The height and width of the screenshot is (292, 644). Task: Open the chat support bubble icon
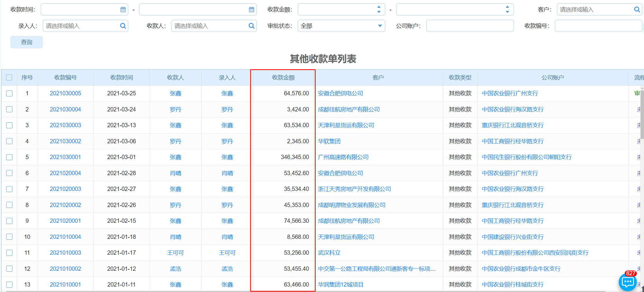pos(627,282)
